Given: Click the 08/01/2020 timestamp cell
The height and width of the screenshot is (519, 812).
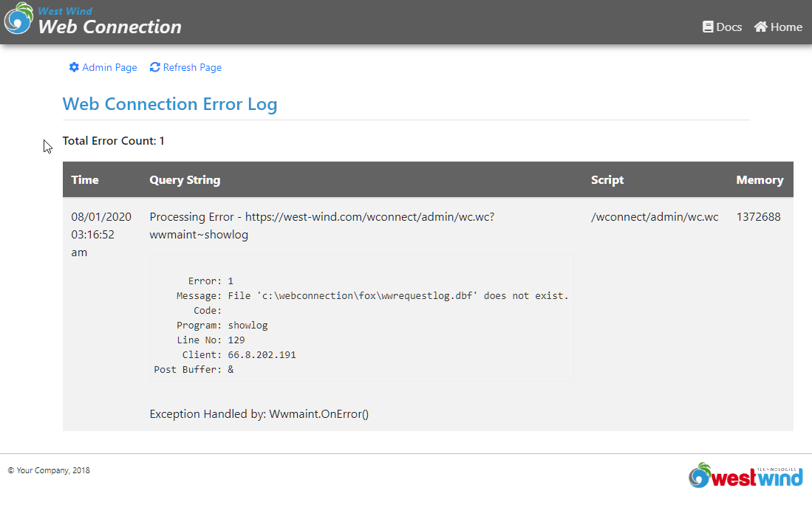Looking at the screenshot, I should pos(101,217).
